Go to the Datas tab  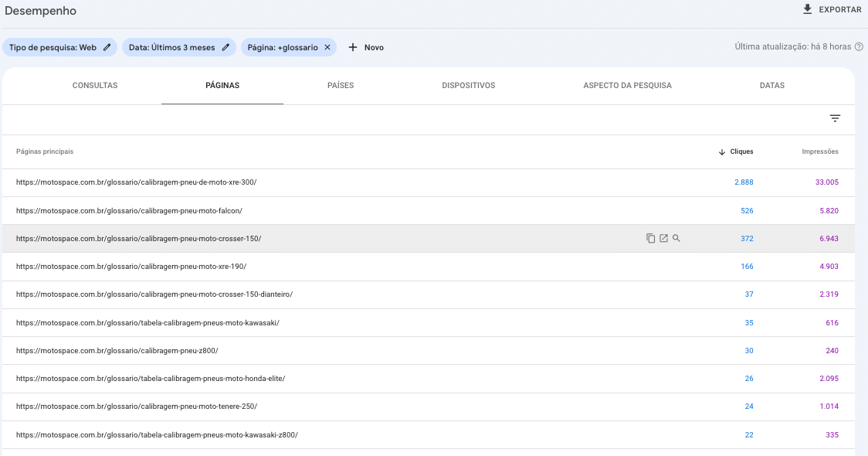click(x=771, y=85)
